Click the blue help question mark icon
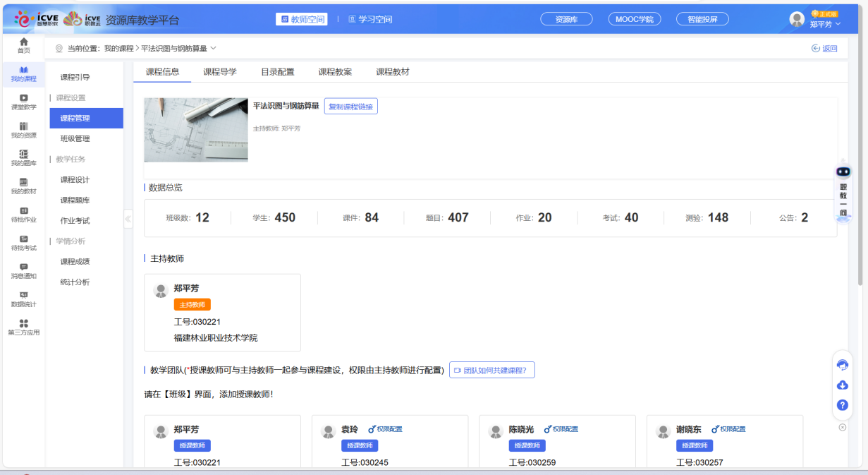This screenshot has width=868, height=475. tap(842, 405)
